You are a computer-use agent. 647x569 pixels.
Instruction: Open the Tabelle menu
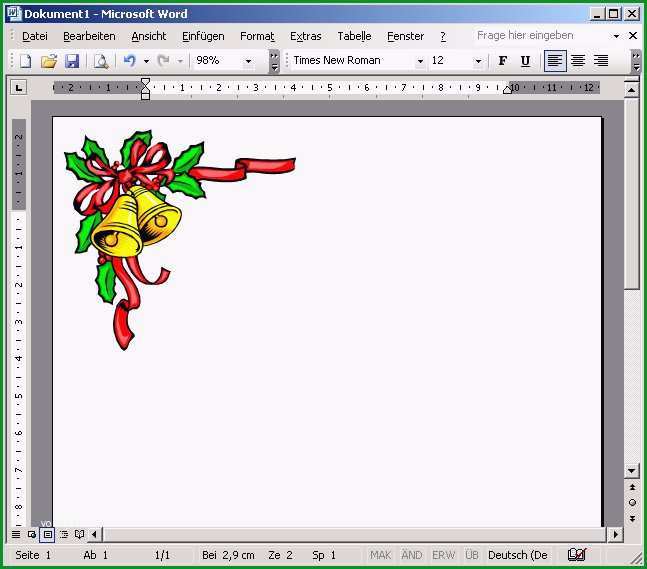click(x=354, y=36)
